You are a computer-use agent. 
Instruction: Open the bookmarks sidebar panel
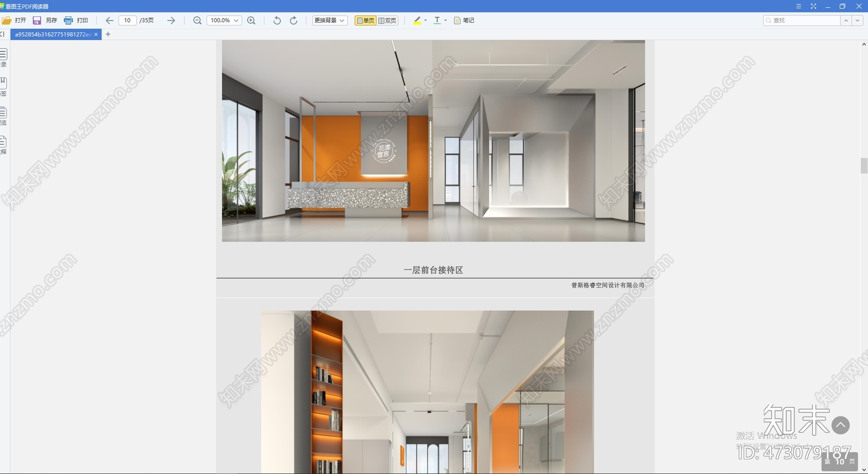point(3,87)
